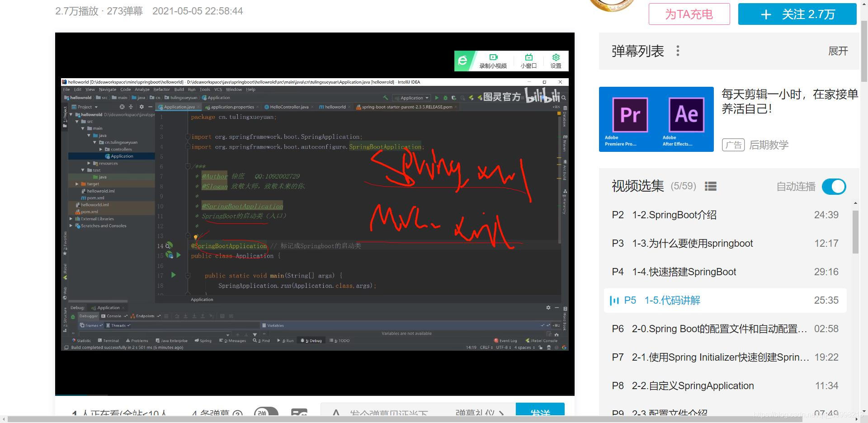Image resolution: width=868 pixels, height=423 pixels.
Task: Click the green Run arrow in IDEA toolbar
Action: click(437, 98)
